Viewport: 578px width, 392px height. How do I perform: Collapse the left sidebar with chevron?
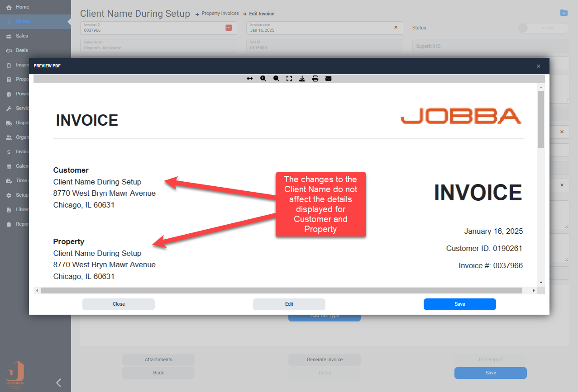58,383
